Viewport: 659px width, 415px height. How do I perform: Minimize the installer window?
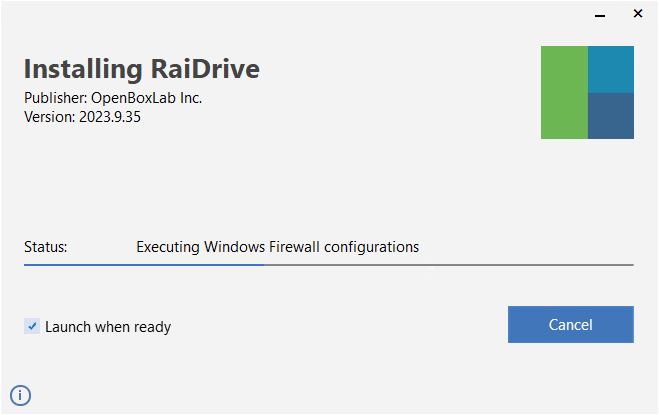(600, 16)
